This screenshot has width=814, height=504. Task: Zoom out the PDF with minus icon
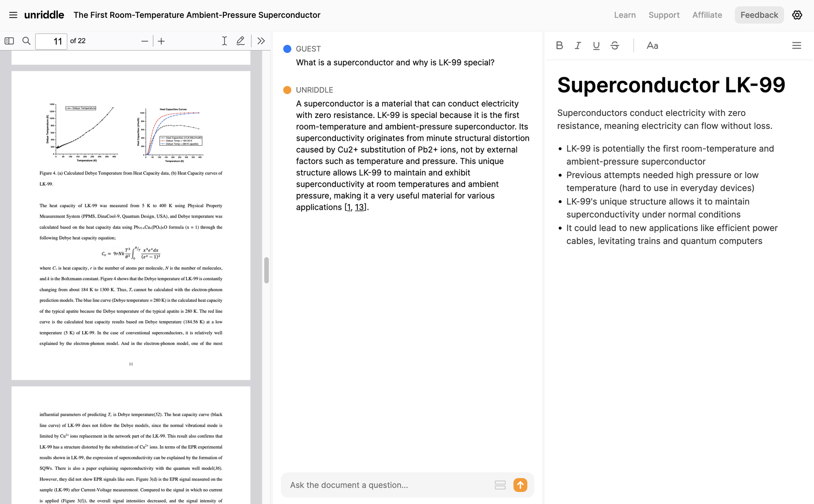tap(144, 41)
